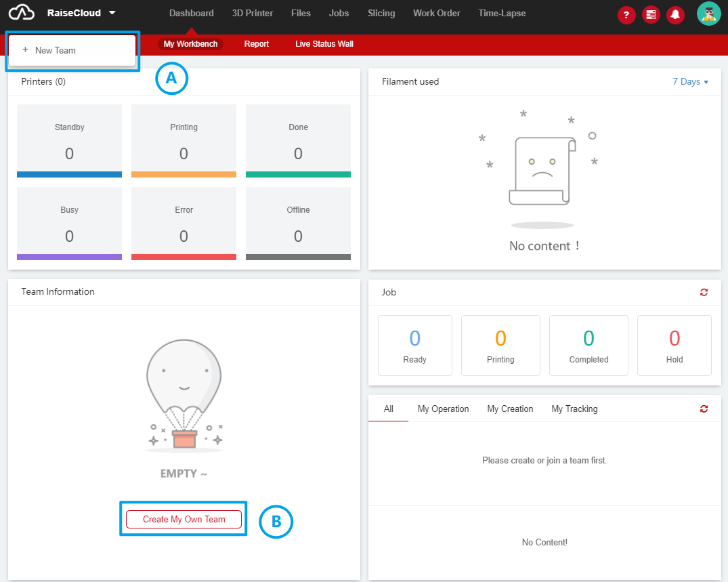Refresh the job activity list
This screenshot has width=728, height=582.
point(704,409)
